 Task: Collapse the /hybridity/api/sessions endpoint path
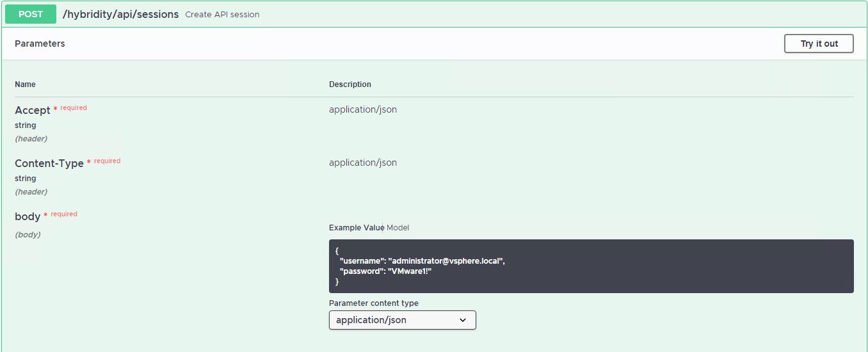pyautogui.click(x=120, y=14)
